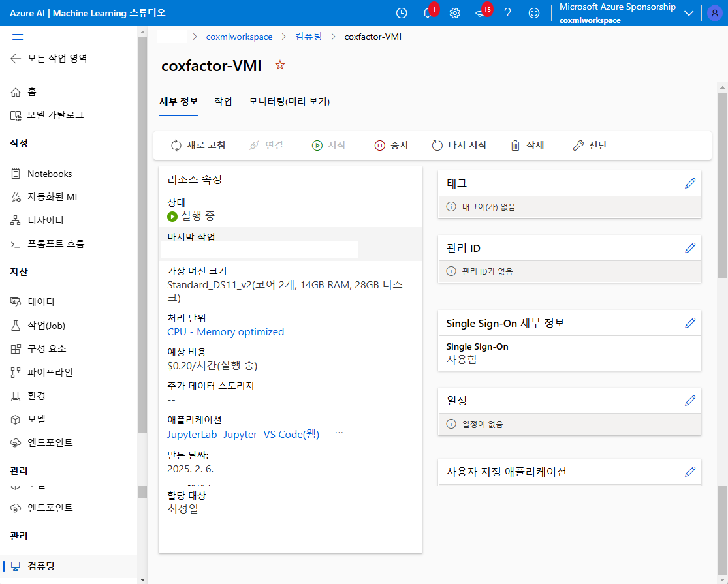Click the Single Sign-On 사용함 value
The height and width of the screenshot is (584, 728).
click(x=462, y=360)
